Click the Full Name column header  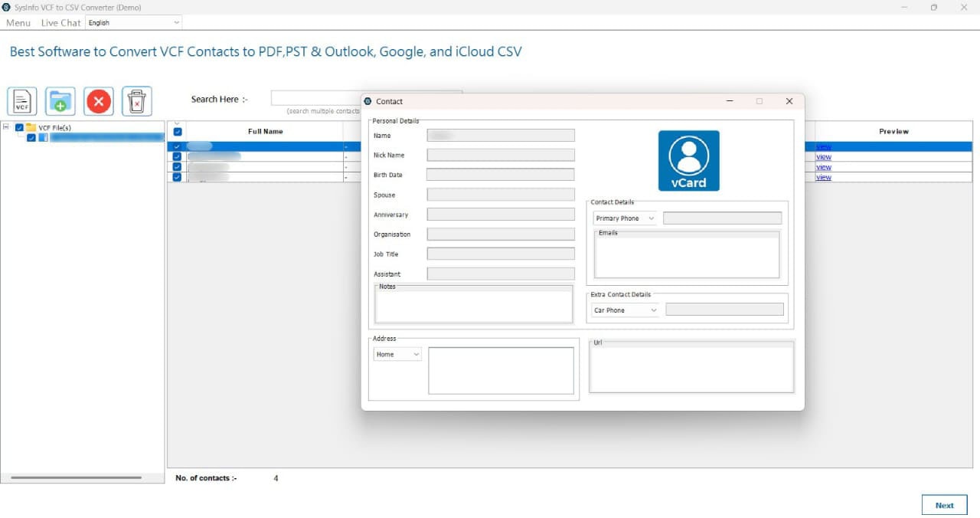[x=265, y=132]
